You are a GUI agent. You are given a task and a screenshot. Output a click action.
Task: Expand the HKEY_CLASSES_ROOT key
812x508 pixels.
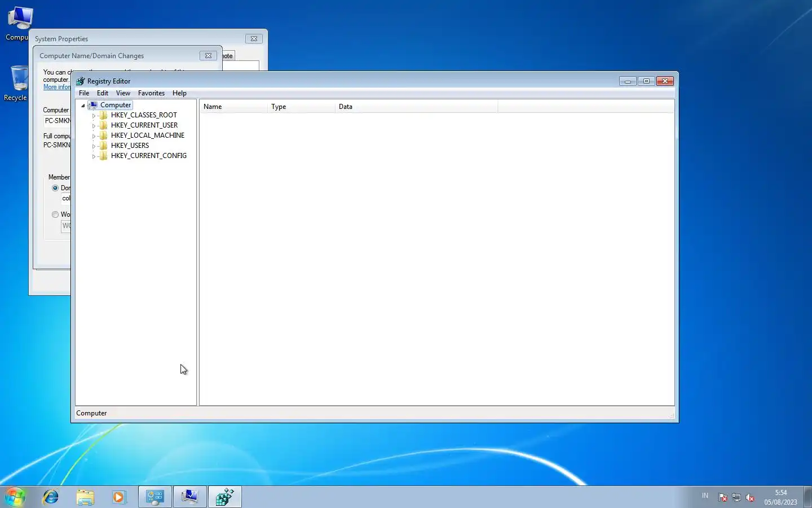pyautogui.click(x=94, y=115)
